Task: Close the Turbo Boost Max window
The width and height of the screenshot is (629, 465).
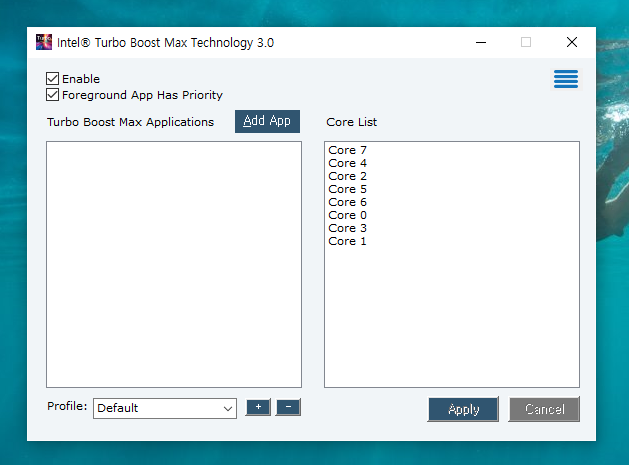Action: tap(572, 42)
